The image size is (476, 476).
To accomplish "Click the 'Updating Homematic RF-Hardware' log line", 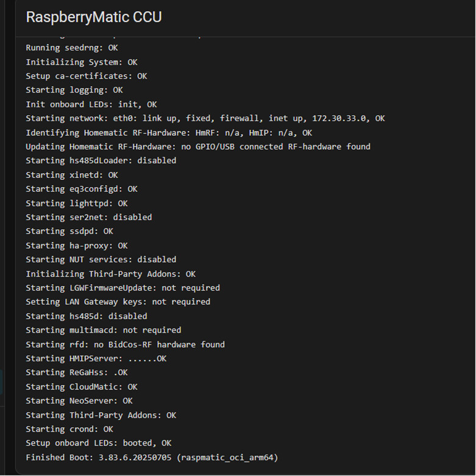I will [x=197, y=146].
